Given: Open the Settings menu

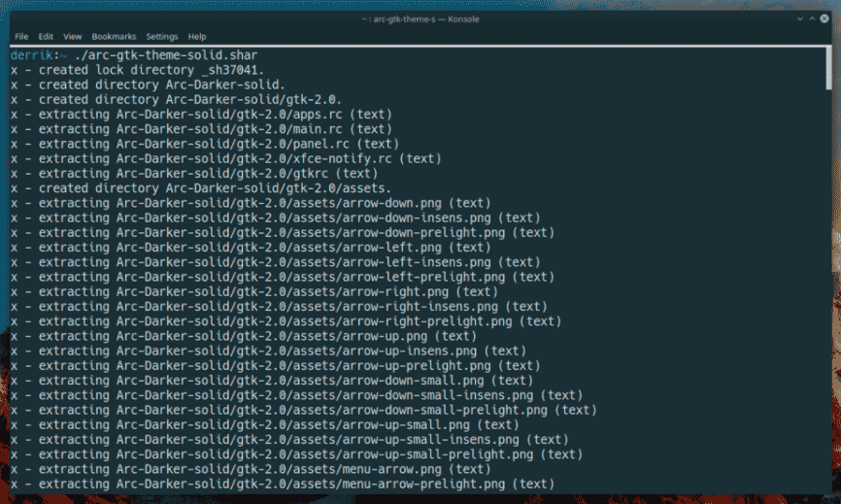Looking at the screenshot, I should pos(161,36).
